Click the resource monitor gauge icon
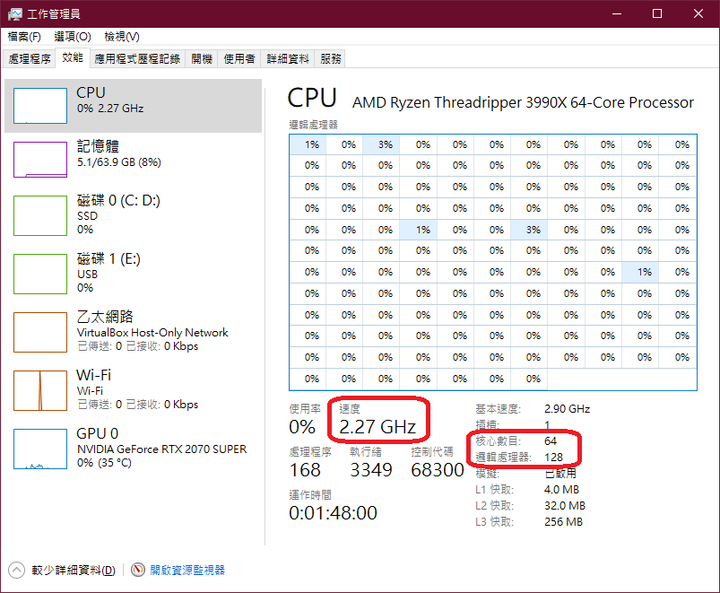 [x=138, y=570]
